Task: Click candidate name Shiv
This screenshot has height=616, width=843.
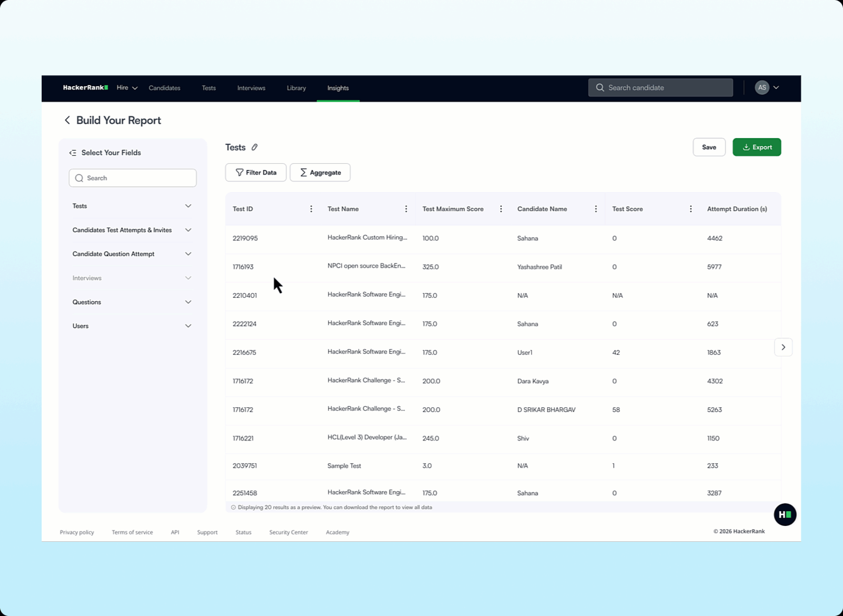Action: (523, 439)
